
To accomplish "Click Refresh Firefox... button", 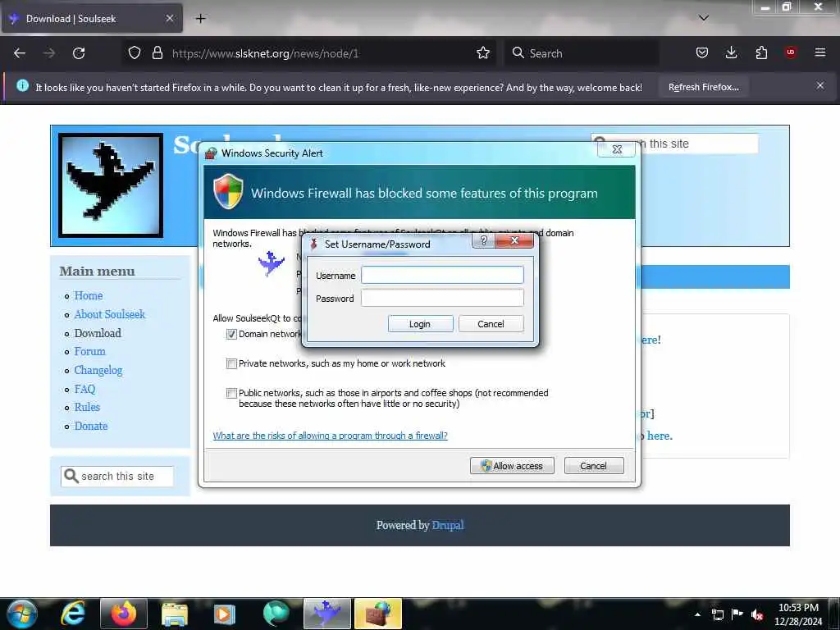I will (x=703, y=87).
